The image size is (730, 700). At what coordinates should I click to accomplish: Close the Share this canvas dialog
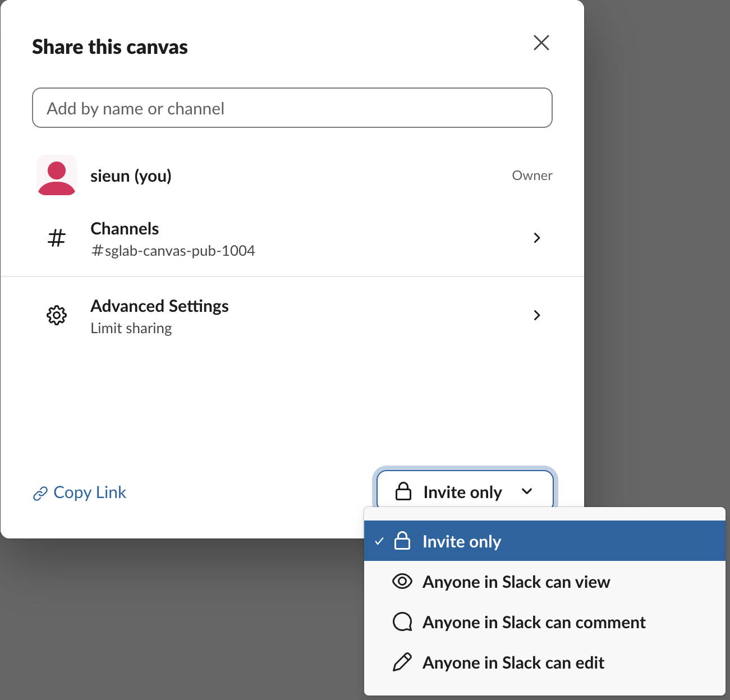coord(541,43)
